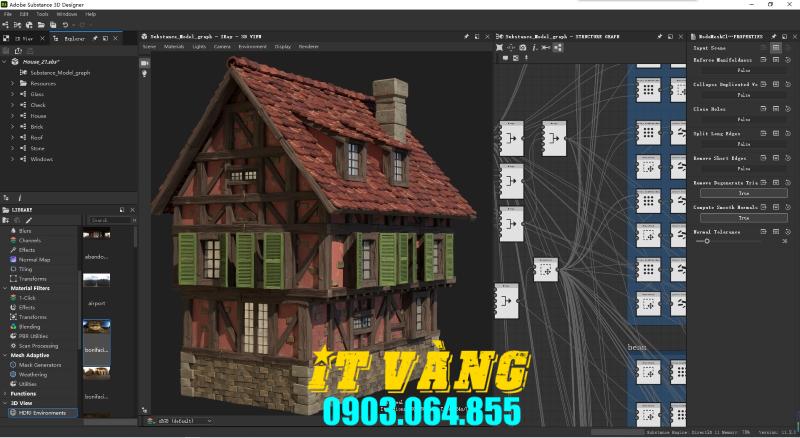Click the camera selector icon in 3D view
This screenshot has height=438, width=800.
[144, 63]
